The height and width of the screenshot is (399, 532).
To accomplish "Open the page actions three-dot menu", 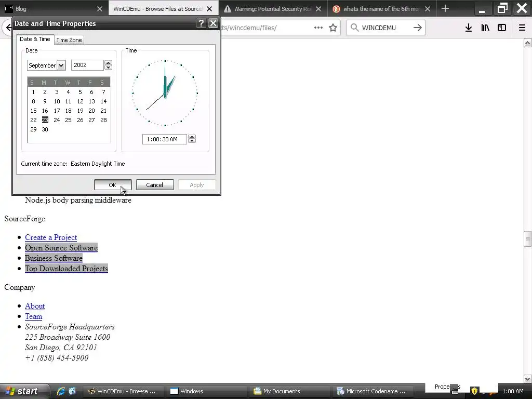I will [x=318, y=28].
